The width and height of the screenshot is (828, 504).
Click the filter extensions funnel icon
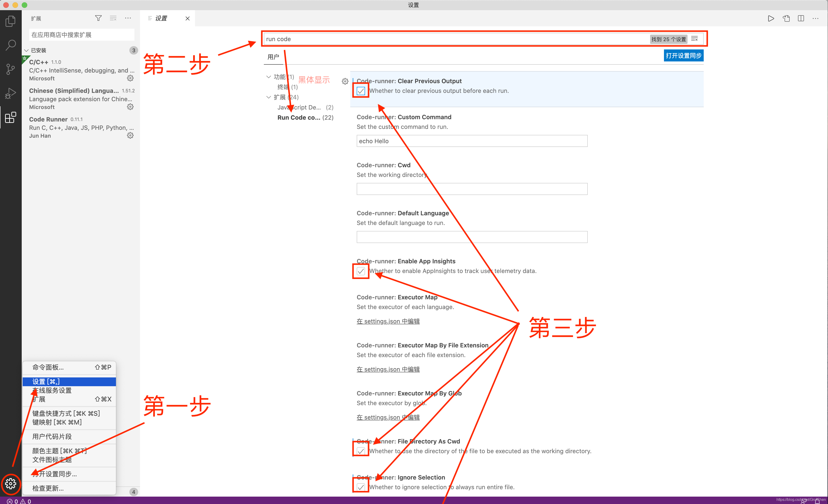point(98,18)
